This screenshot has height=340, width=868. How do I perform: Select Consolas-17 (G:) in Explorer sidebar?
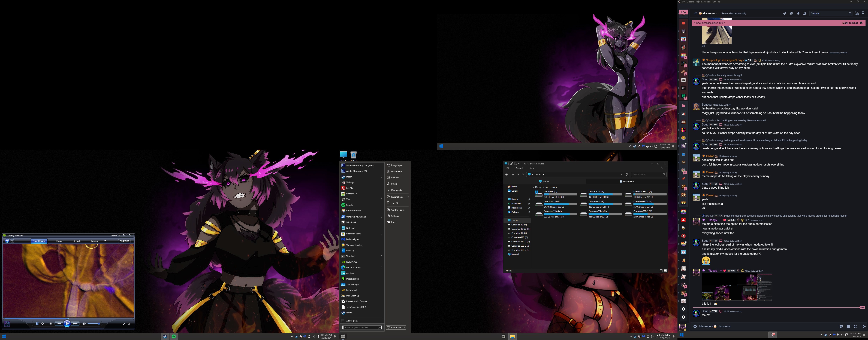(x=519, y=233)
